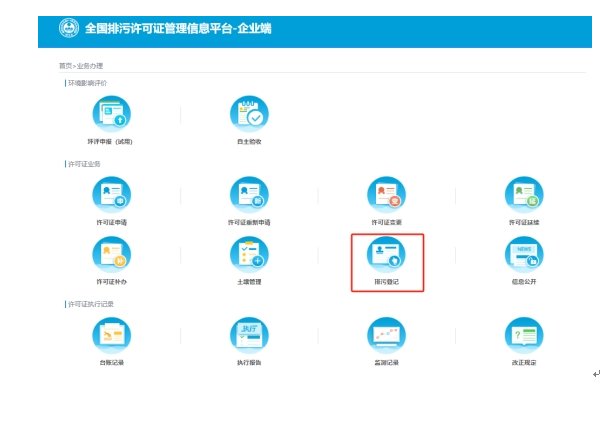Click the 自主验收 text label

pos(249,142)
